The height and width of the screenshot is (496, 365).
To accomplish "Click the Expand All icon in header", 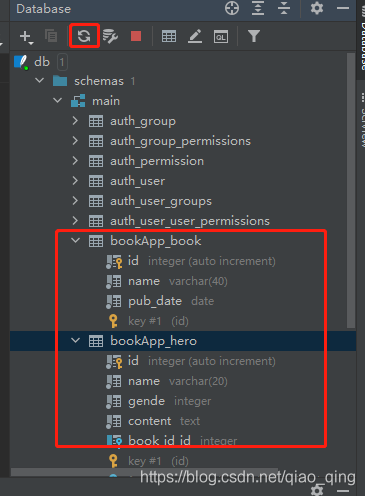I will click(258, 8).
